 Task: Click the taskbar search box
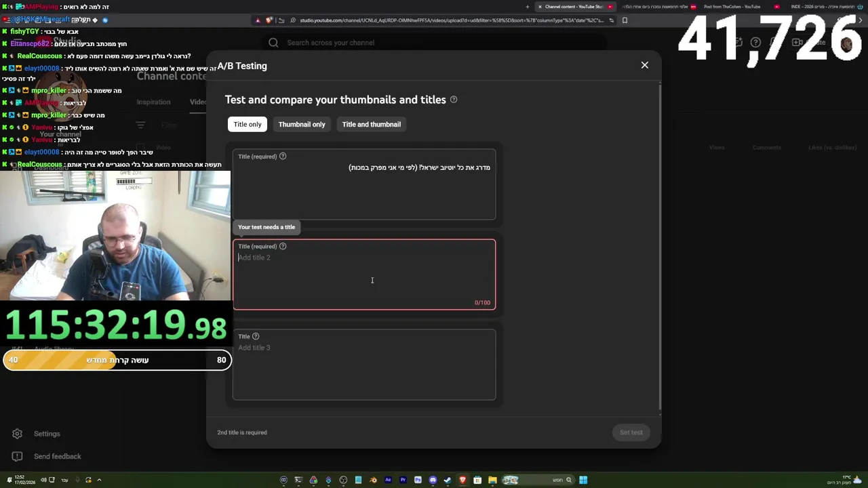click(x=538, y=480)
